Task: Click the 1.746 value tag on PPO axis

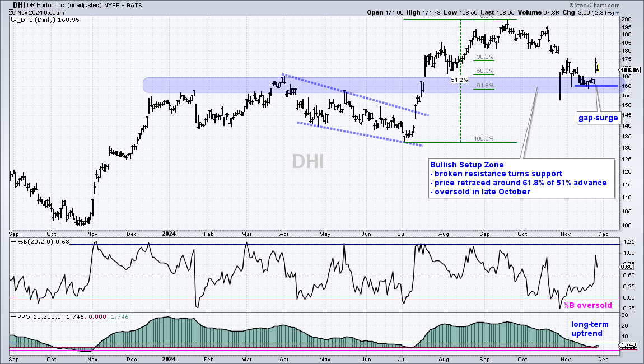Action: [x=628, y=345]
